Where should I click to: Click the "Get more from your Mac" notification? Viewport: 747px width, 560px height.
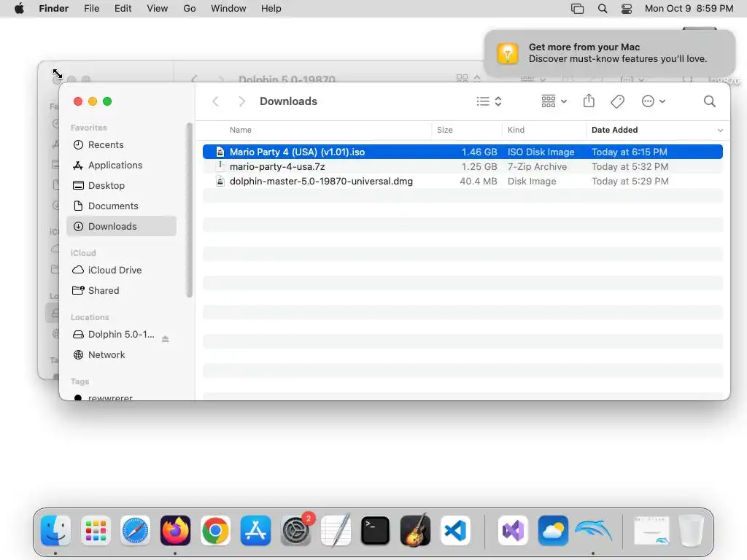pos(610,52)
